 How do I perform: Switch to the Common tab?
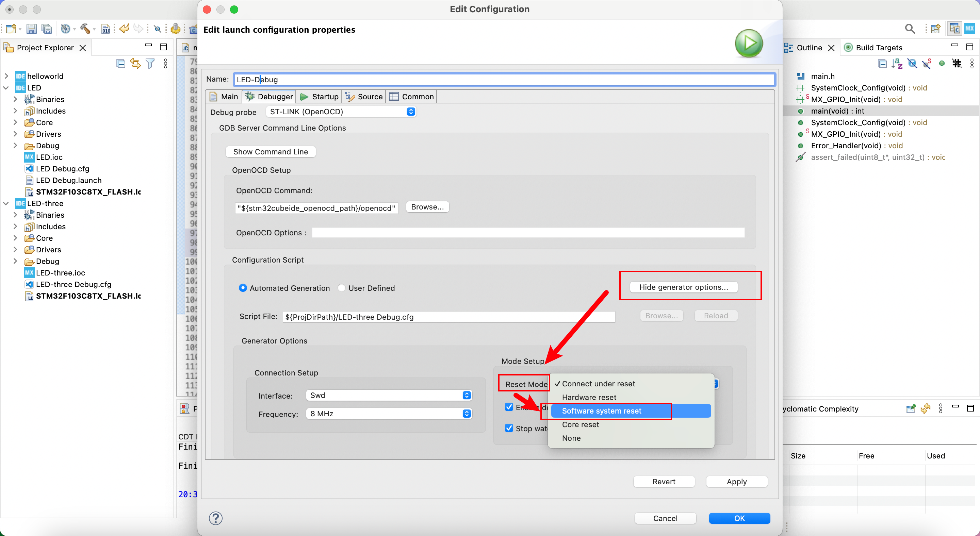coord(412,97)
